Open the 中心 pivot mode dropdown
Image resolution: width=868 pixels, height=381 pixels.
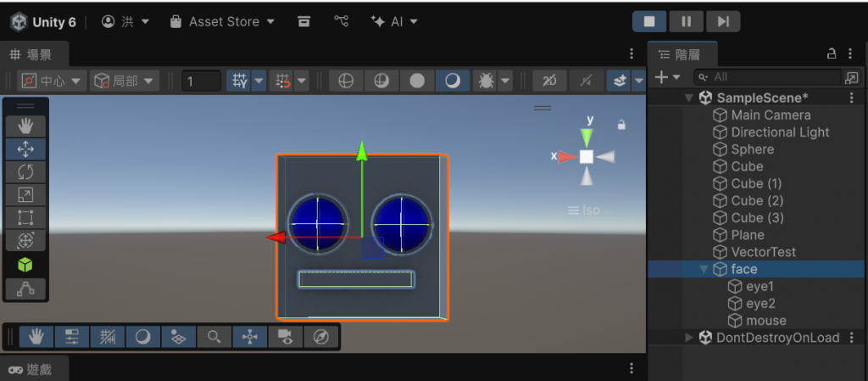[x=51, y=81]
